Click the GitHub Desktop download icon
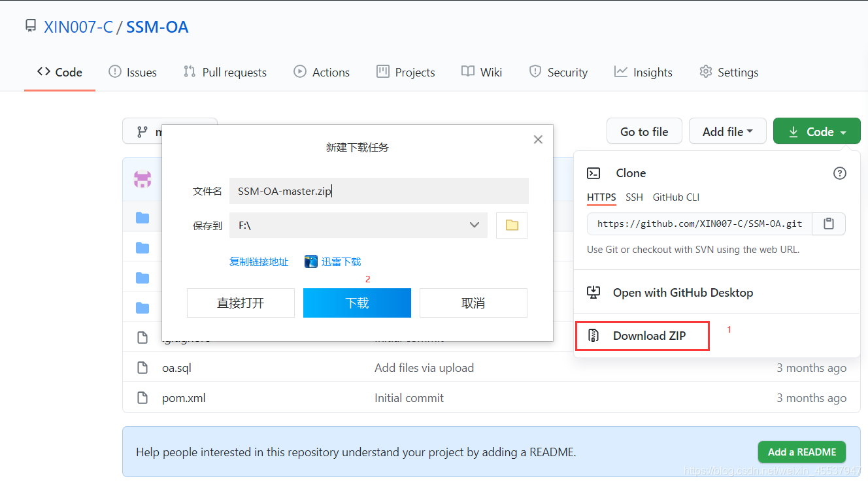868x483 pixels. pyautogui.click(x=593, y=292)
